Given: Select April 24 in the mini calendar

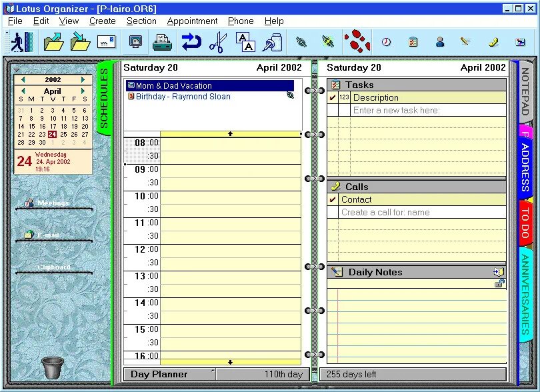Looking at the screenshot, I should (x=53, y=135).
